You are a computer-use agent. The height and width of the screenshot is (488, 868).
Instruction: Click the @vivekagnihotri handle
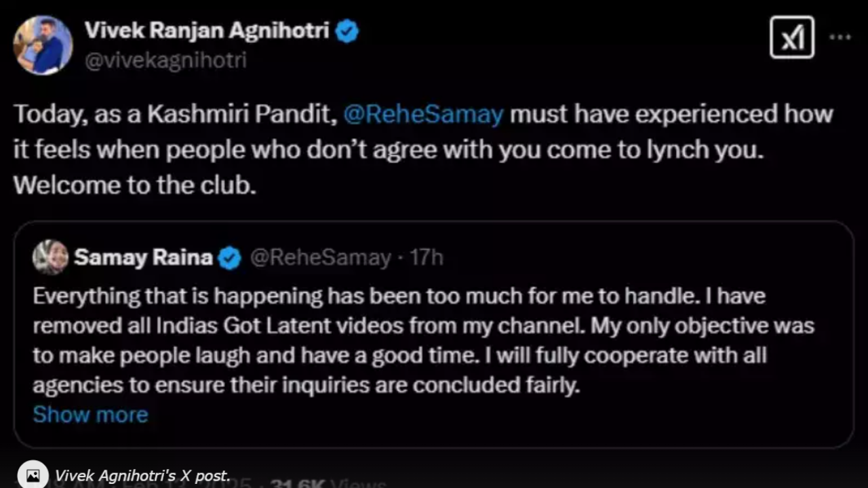pyautogui.click(x=165, y=60)
